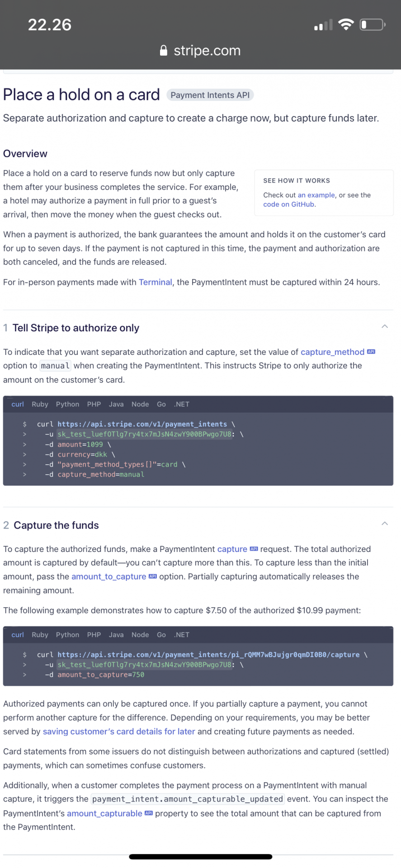Viewport: 401px width, 868px height.
Task: Click the API badge beside the capture link
Action: pyautogui.click(x=254, y=549)
